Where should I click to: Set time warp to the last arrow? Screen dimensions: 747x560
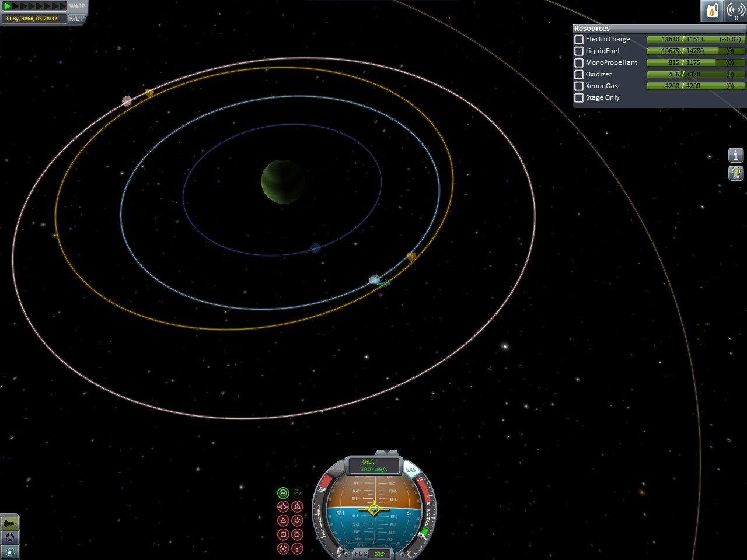63,6
